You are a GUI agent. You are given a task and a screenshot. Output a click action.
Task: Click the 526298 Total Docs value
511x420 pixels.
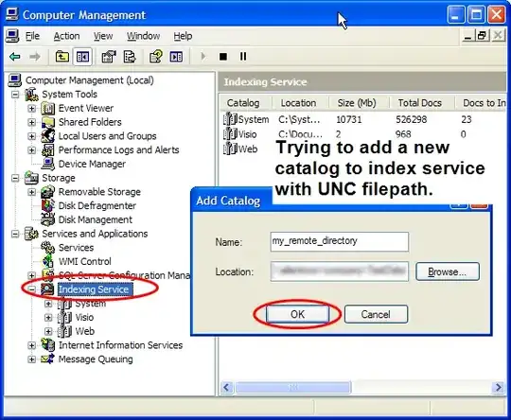pyautogui.click(x=411, y=119)
